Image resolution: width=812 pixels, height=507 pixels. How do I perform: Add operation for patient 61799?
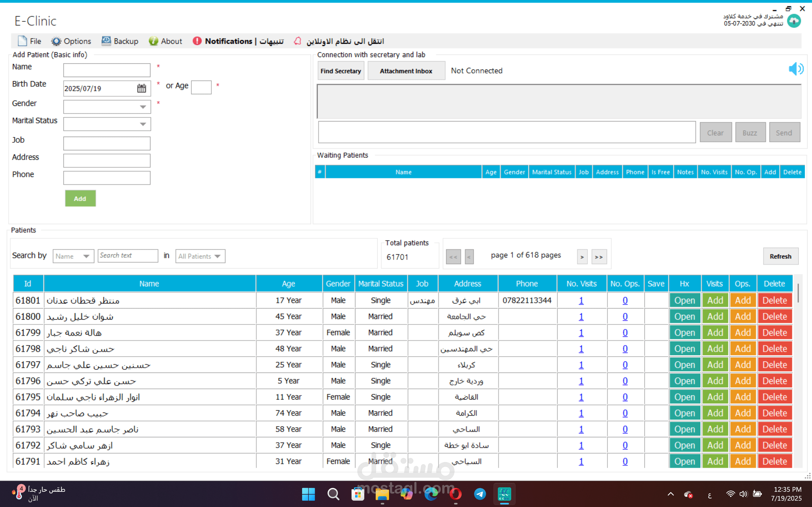click(743, 333)
